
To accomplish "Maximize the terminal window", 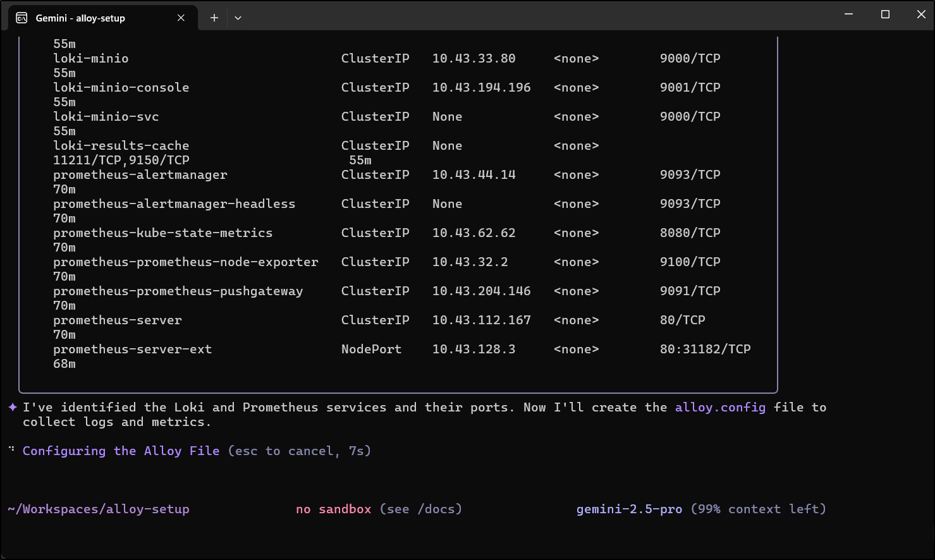I will [x=885, y=14].
